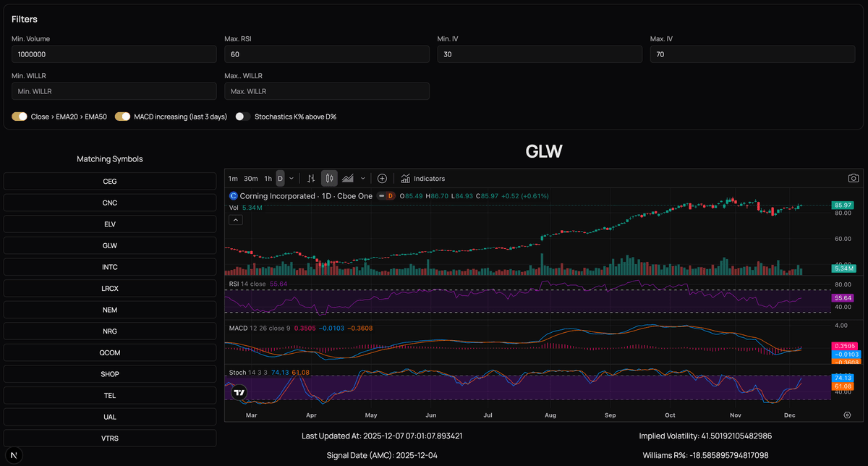868x466 pixels.
Task: Select the Bars chart style icon
Action: click(311, 178)
